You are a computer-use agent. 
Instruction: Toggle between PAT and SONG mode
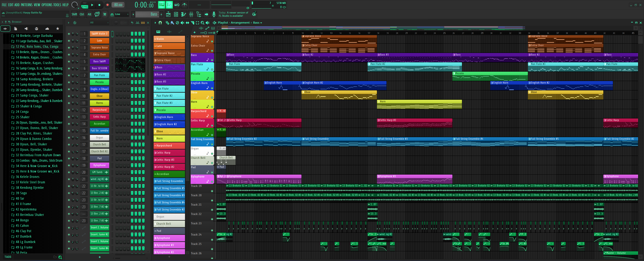tap(84, 5)
